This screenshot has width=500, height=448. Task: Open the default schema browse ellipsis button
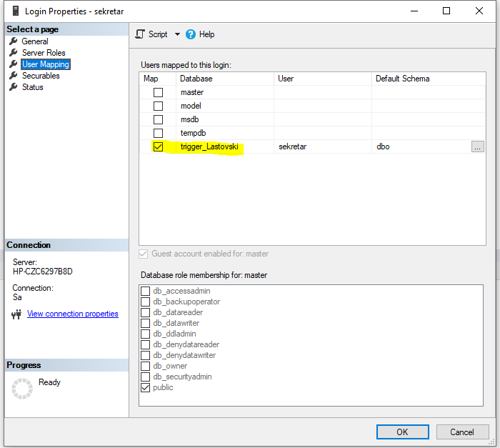(477, 146)
